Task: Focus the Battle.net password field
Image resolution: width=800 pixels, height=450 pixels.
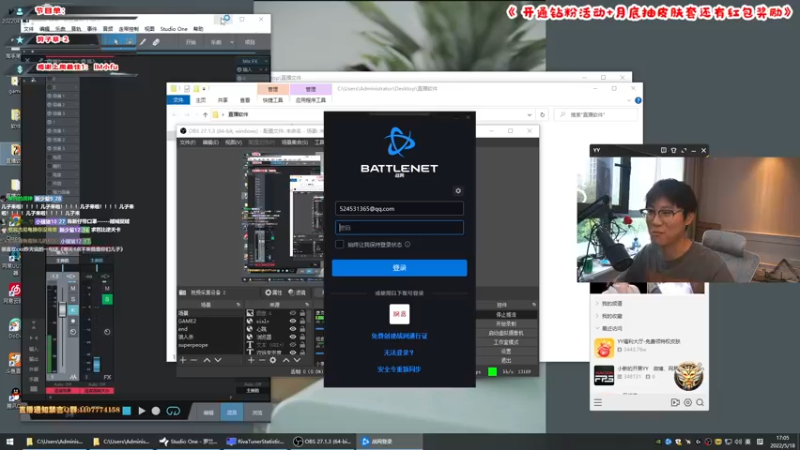Action: (x=399, y=228)
